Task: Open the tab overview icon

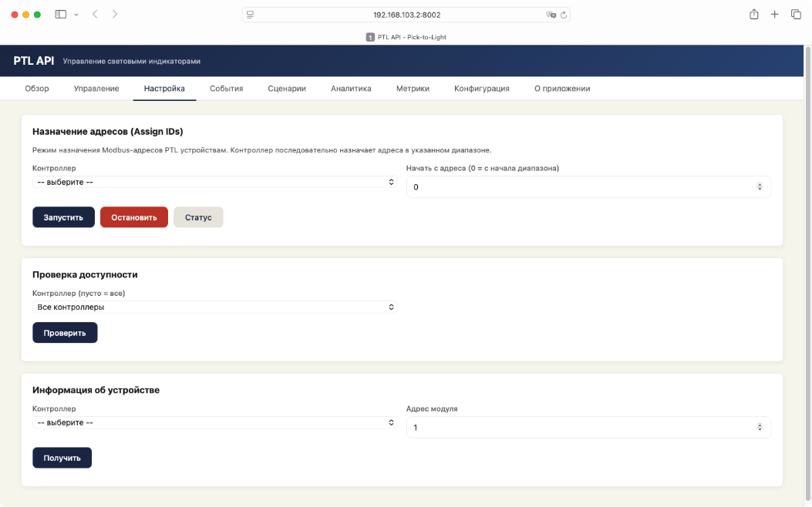Action: pyautogui.click(x=796, y=14)
